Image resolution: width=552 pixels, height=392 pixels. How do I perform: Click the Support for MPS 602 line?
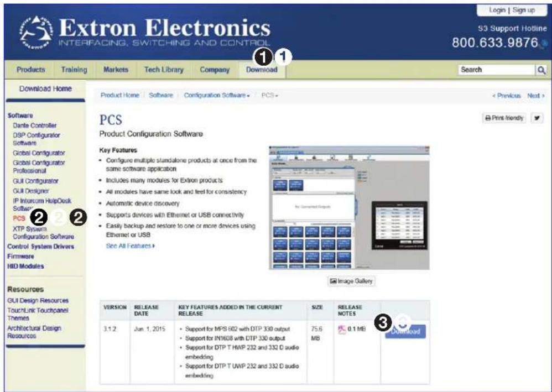click(x=237, y=329)
